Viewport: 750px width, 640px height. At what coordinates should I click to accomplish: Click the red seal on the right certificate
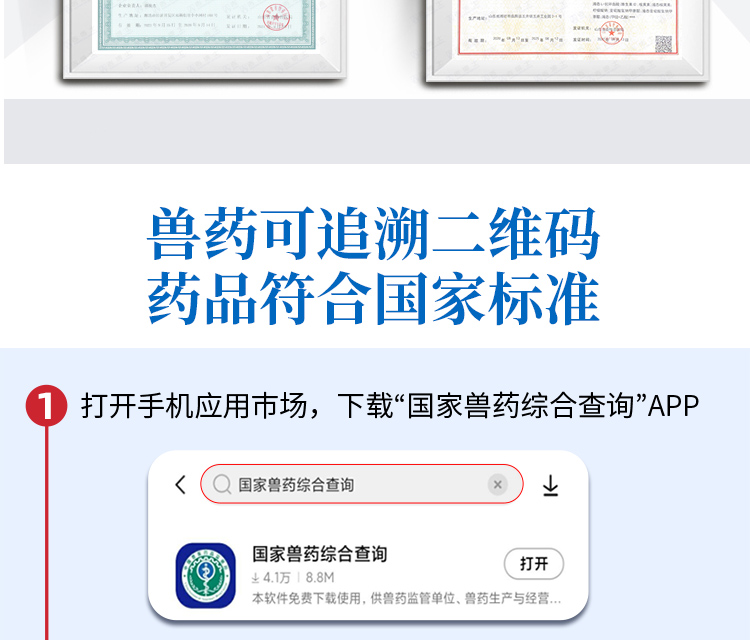[x=611, y=33]
